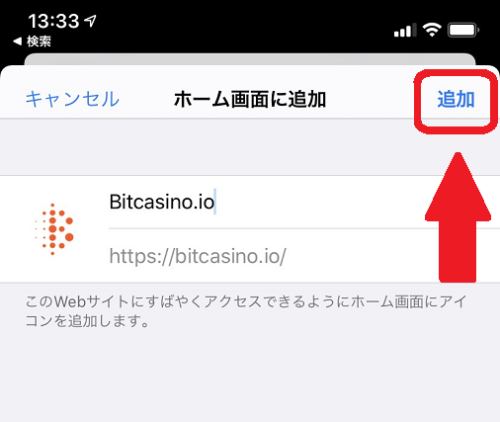Image resolution: width=500 pixels, height=422 pixels.
Task: Click the cellular signal bars icon
Action: coord(405,30)
